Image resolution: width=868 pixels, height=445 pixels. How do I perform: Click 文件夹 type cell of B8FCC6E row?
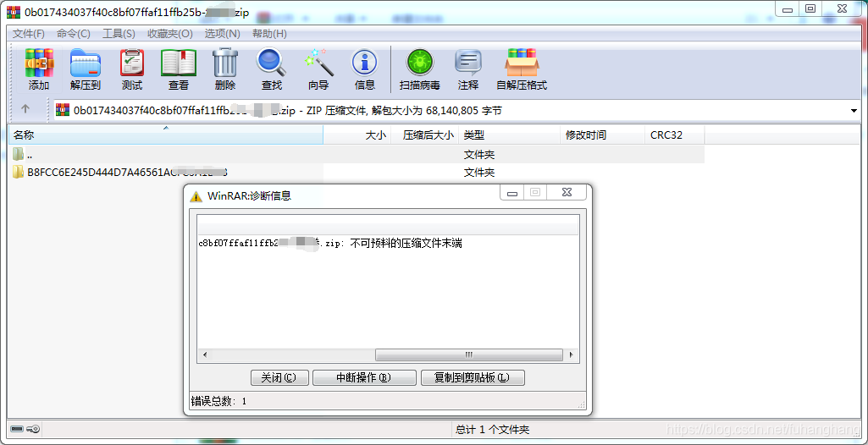tap(479, 173)
